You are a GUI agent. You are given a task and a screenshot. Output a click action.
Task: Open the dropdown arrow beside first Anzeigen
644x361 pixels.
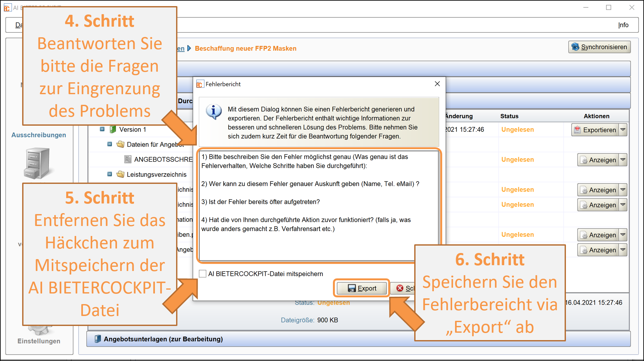click(623, 160)
